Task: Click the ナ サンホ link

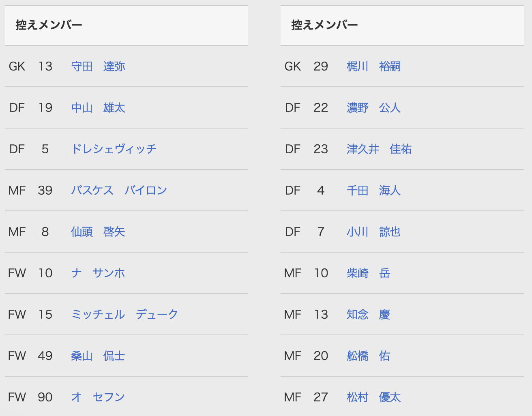Action: 98,273
